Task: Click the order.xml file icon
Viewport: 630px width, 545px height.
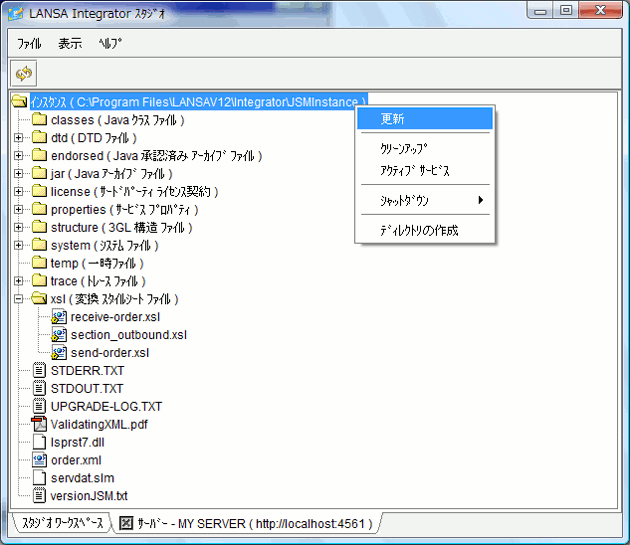Action: point(39,460)
